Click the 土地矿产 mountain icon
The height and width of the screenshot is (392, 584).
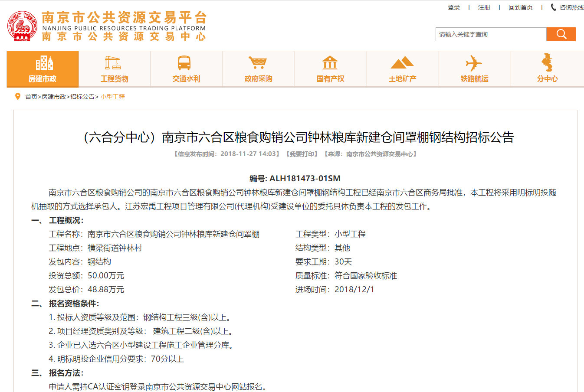coord(402,63)
